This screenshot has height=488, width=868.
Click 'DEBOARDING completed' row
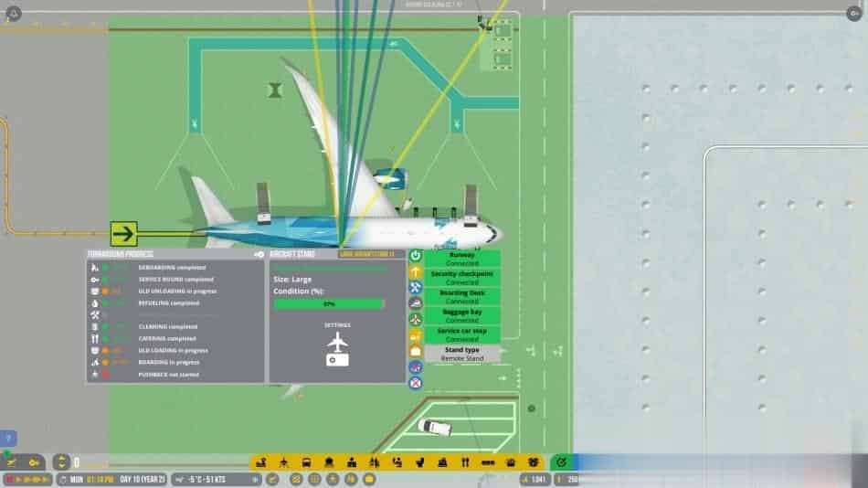coord(175,268)
